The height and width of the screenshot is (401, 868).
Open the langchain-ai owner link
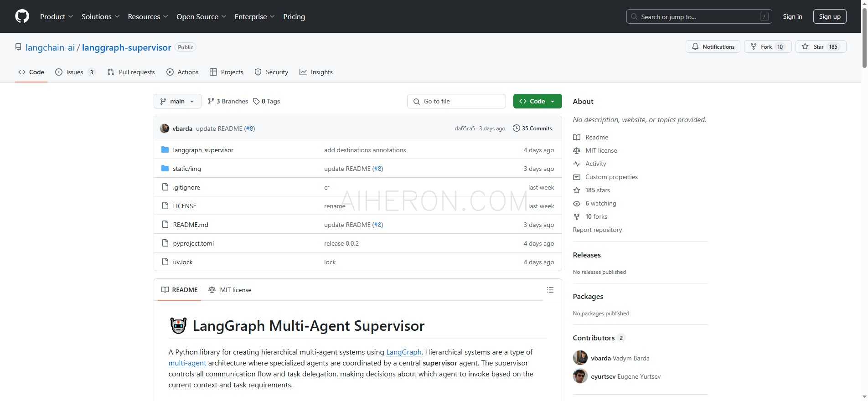tap(50, 47)
